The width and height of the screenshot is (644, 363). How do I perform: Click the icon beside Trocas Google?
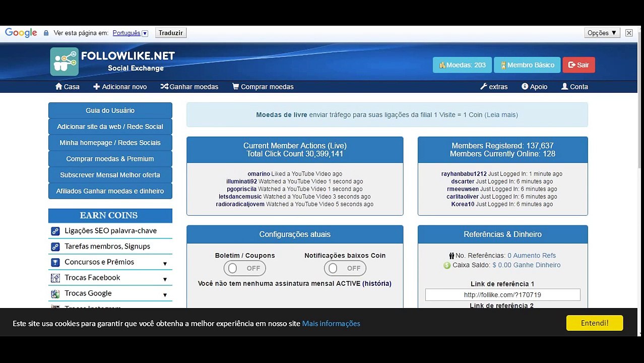coord(55,293)
